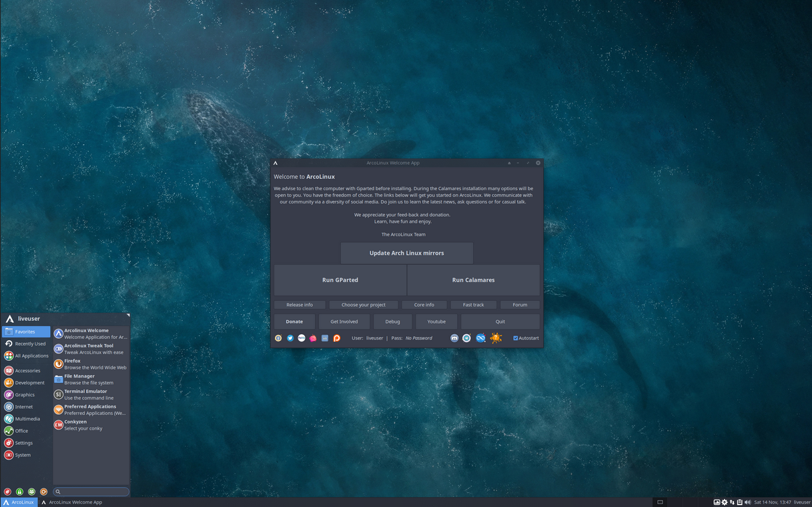The image size is (812, 507).
Task: Select the Recently Used category
Action: pos(26,344)
